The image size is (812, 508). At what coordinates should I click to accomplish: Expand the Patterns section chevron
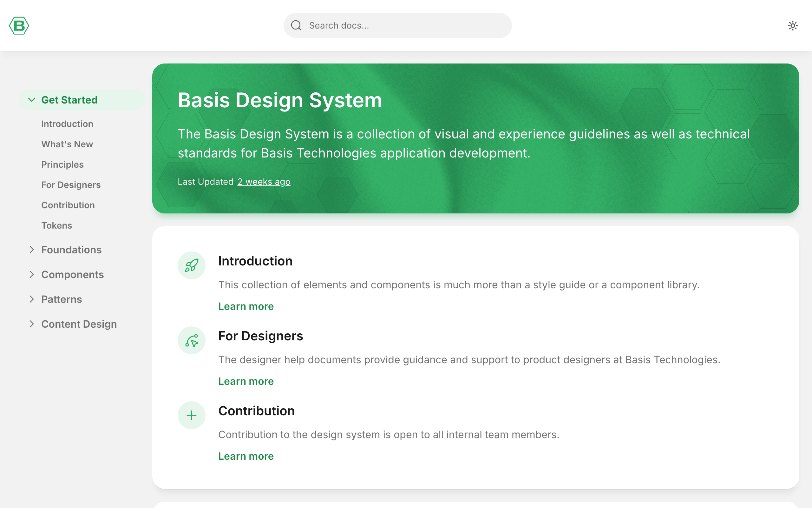click(31, 299)
